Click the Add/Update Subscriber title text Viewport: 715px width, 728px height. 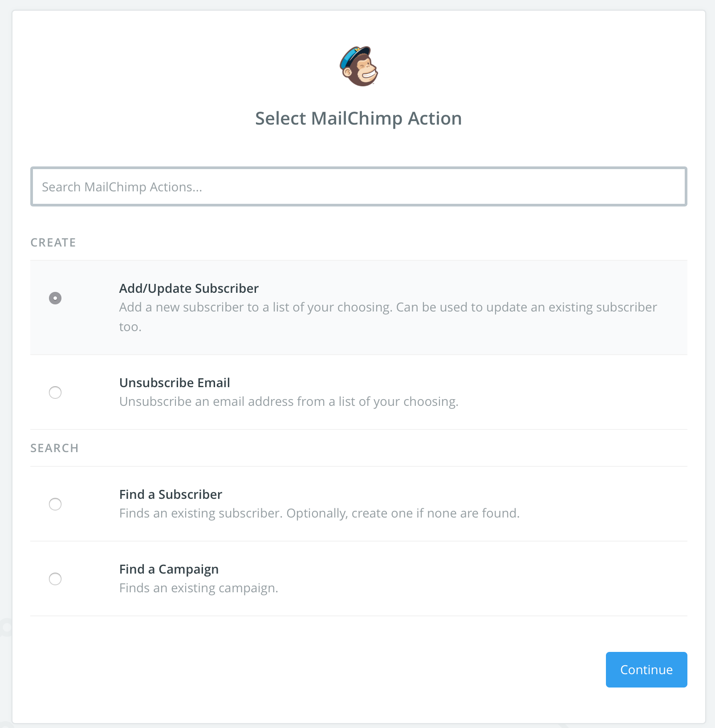coord(189,288)
